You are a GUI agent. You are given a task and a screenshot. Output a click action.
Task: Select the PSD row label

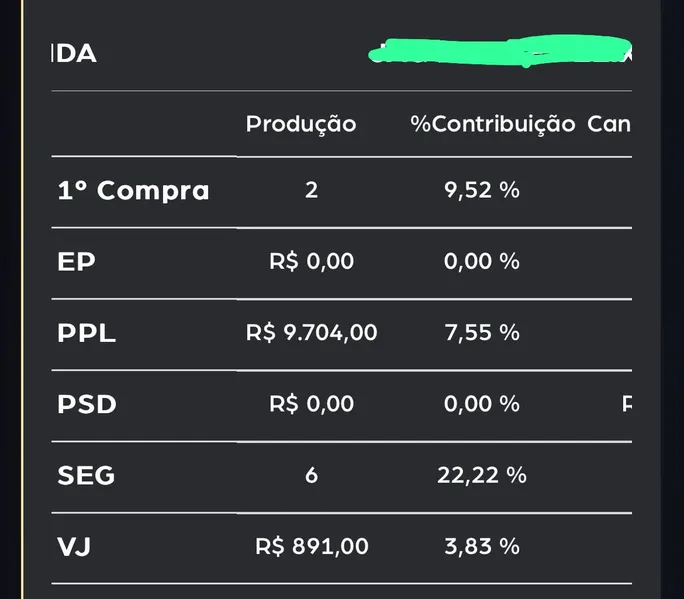(x=87, y=404)
